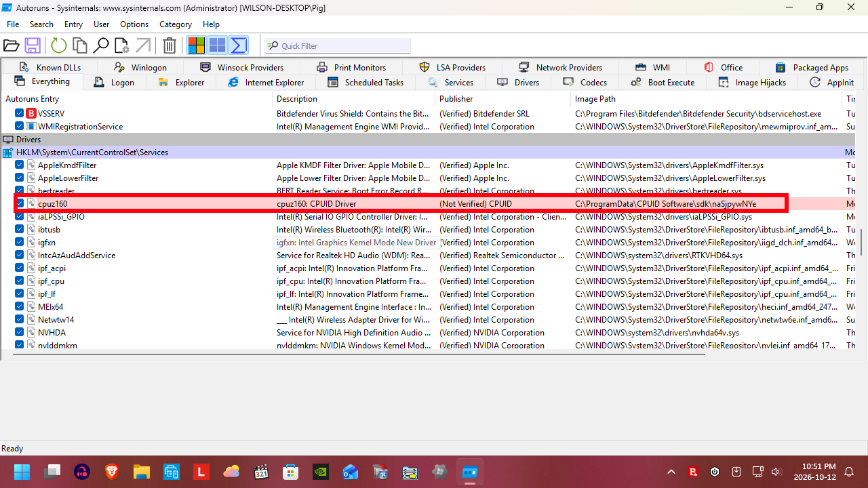Open the Entry menu
This screenshot has height=488, width=868.
[73, 24]
